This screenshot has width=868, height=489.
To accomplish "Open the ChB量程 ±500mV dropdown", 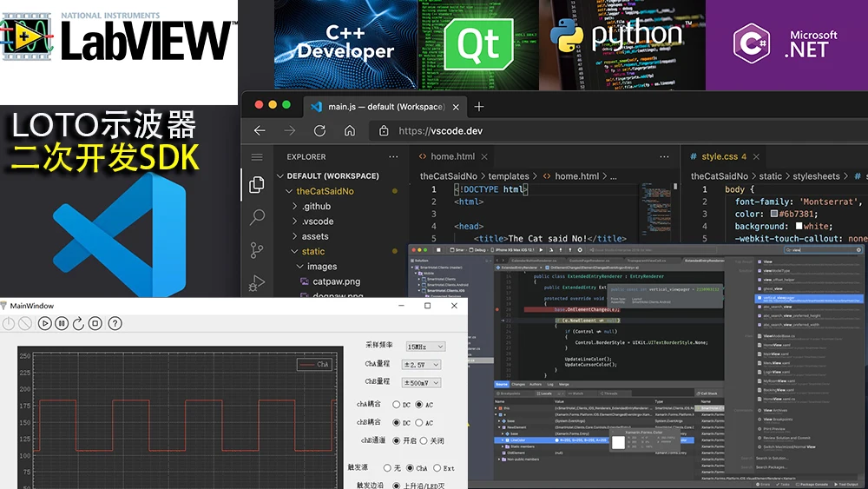I will (421, 383).
